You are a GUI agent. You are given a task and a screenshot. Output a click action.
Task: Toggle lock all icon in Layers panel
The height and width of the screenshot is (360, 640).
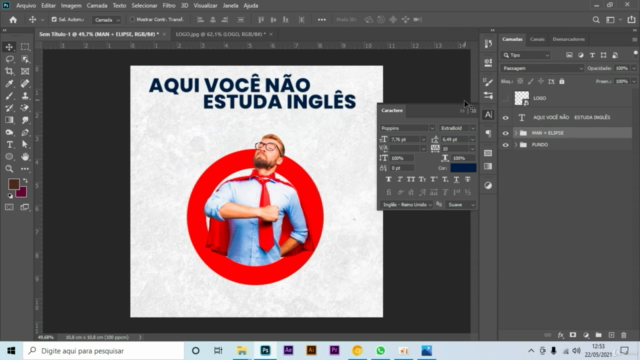click(562, 82)
